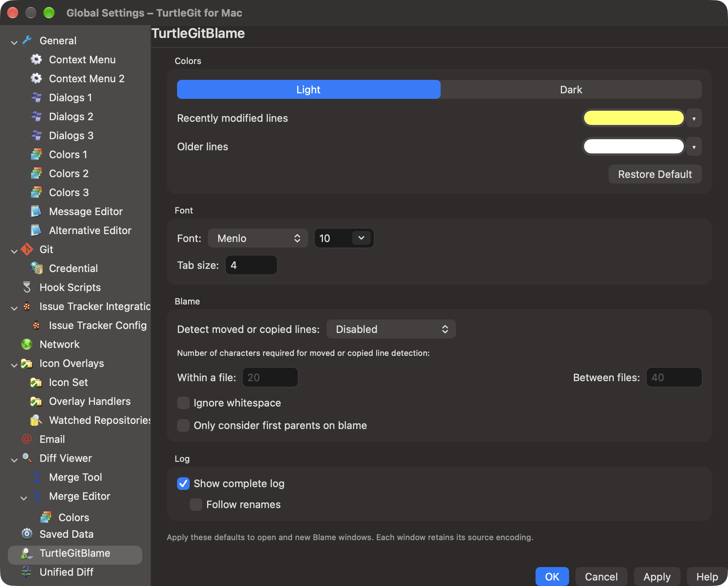The width and height of the screenshot is (728, 586).
Task: Click the Network globe icon
Action: pos(27,344)
